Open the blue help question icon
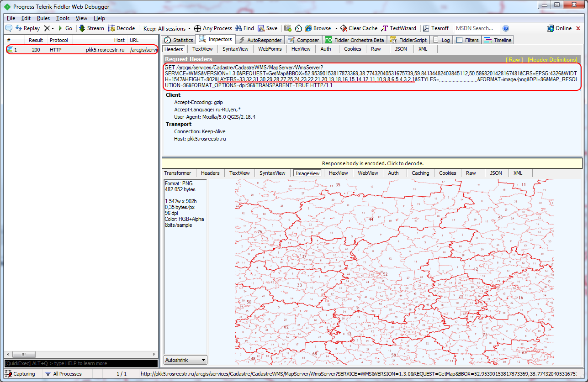588x382 pixels. (x=506, y=28)
